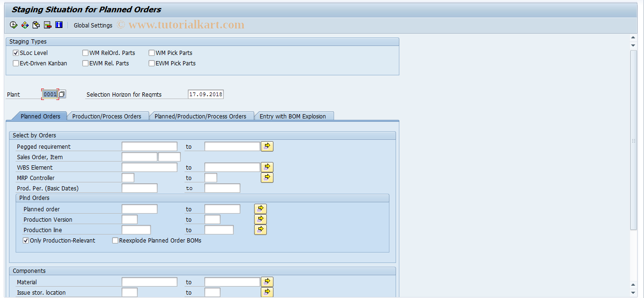Toggle Only Production-Relevant checkbox
Viewport: 644px width, 298px height.
pyautogui.click(x=26, y=240)
